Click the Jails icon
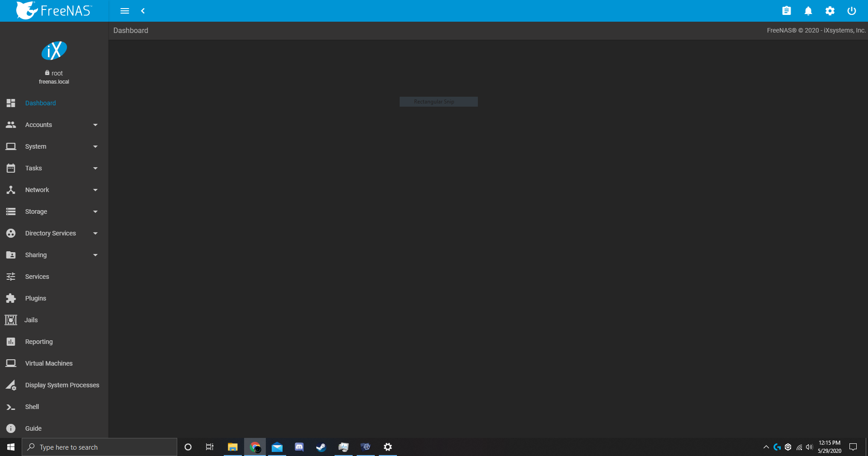 coord(11,320)
